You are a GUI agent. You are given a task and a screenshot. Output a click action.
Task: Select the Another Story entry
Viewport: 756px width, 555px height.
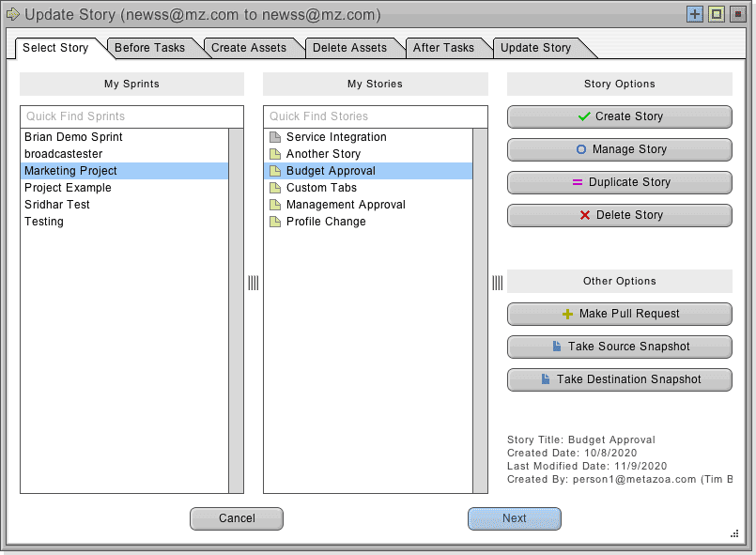[x=368, y=154]
